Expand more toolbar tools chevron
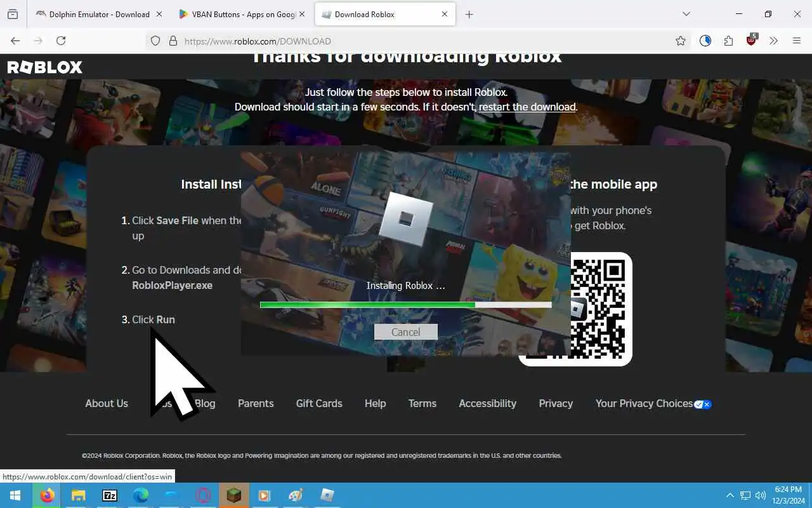 (x=774, y=41)
